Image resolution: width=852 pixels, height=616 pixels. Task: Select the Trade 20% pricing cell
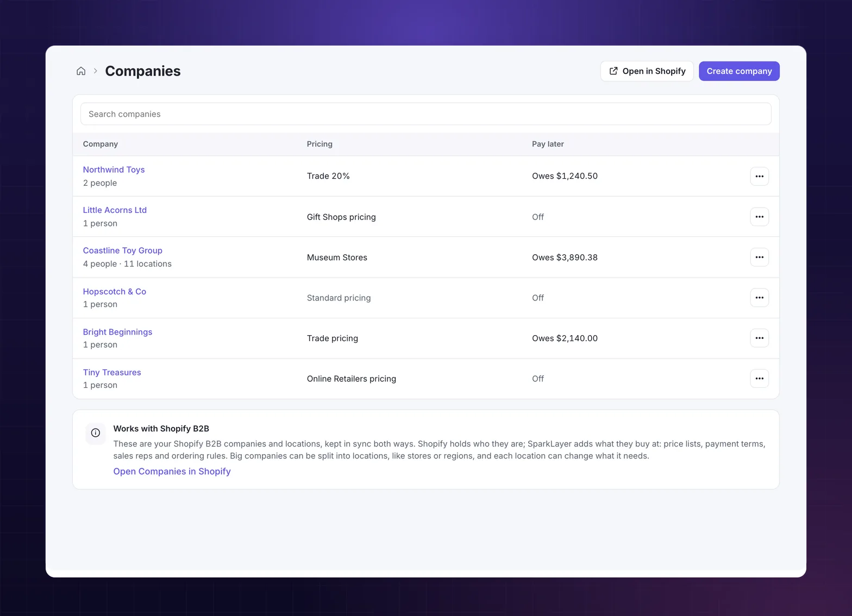[x=328, y=176]
